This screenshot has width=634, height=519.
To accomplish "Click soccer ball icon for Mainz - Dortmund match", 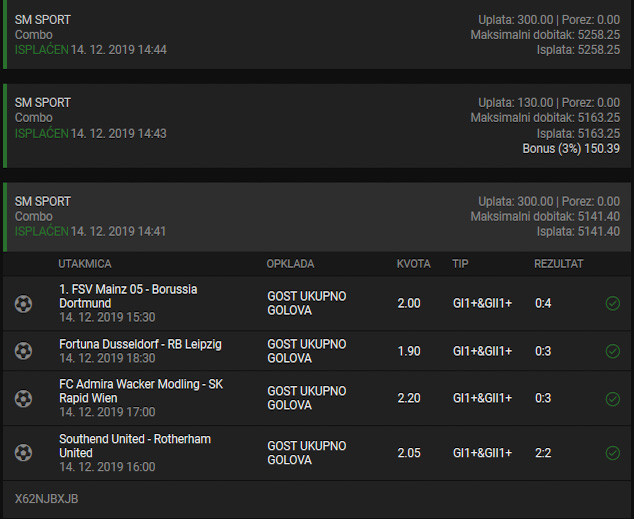I will click(x=23, y=304).
